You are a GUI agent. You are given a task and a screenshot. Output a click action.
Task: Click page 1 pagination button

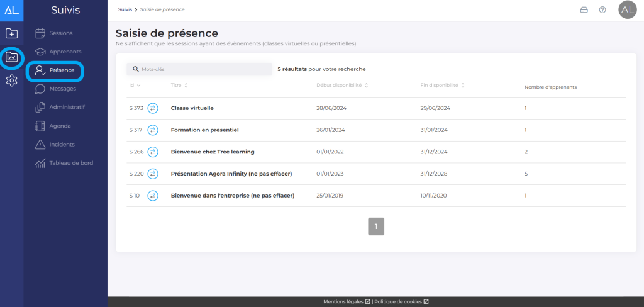pos(376,226)
